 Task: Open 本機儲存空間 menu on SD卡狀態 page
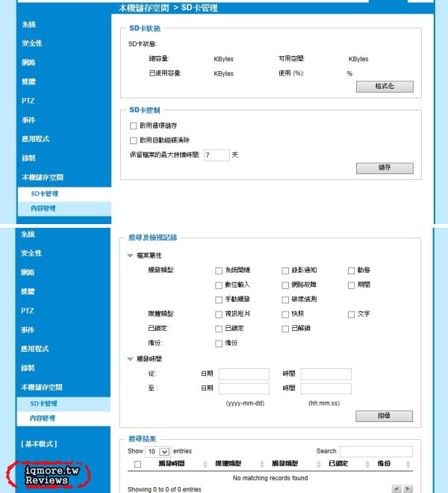coord(43,177)
